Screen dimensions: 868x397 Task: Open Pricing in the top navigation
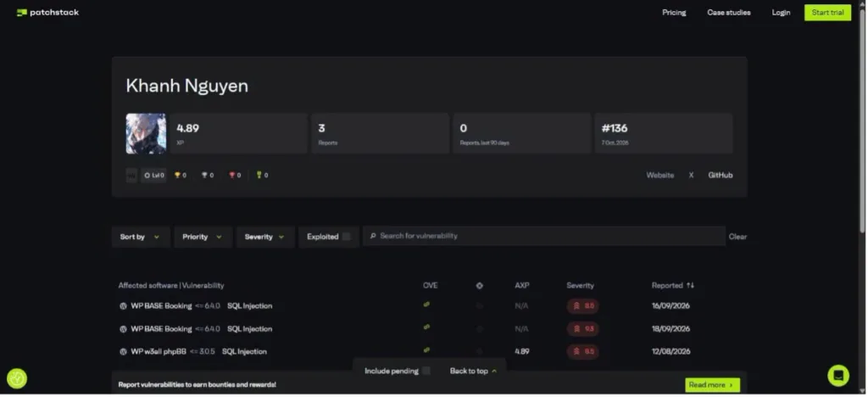674,13
